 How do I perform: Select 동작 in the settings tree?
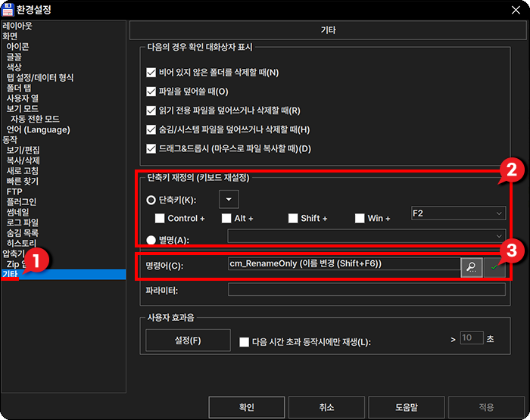10,140
